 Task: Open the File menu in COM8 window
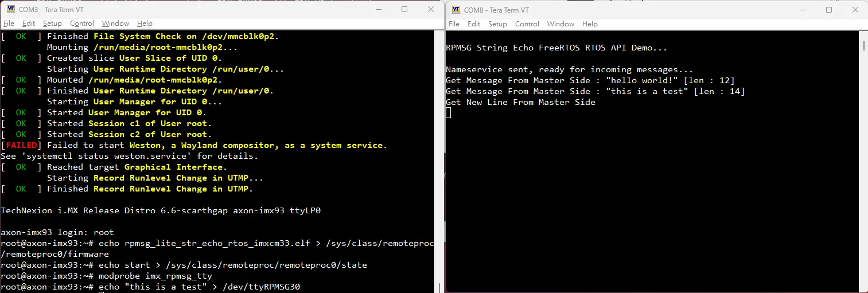[x=454, y=24]
